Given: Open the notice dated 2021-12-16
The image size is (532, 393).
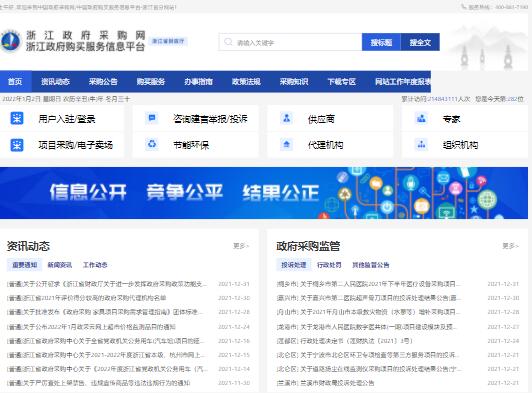Looking at the screenshot, I should tap(106, 341).
